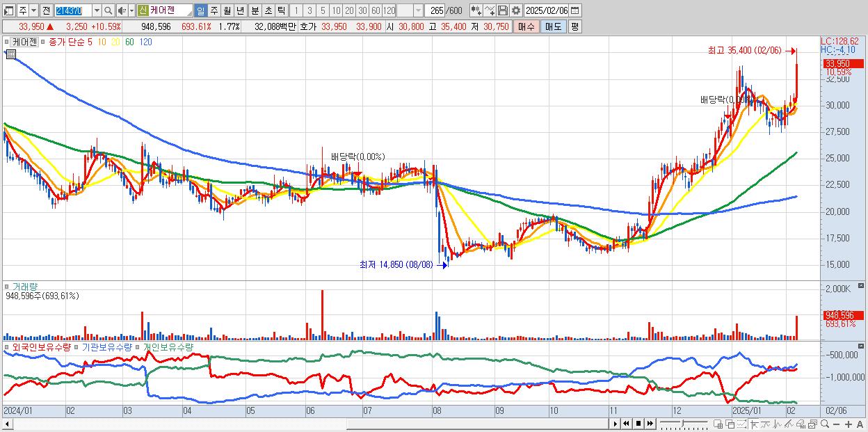This screenshot has height=432, width=868.
Task: Click the dotted chart region icon
Action: click(741, 424)
